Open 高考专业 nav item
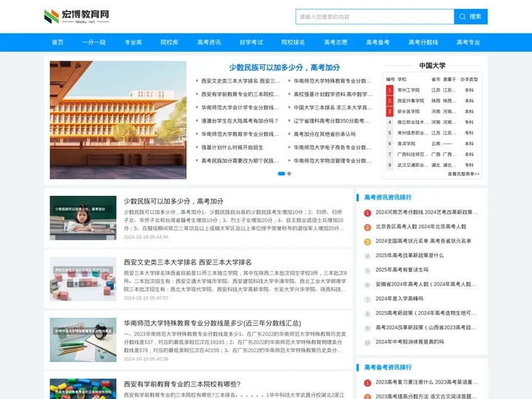Viewport: 532px width, 399px height. (468, 42)
